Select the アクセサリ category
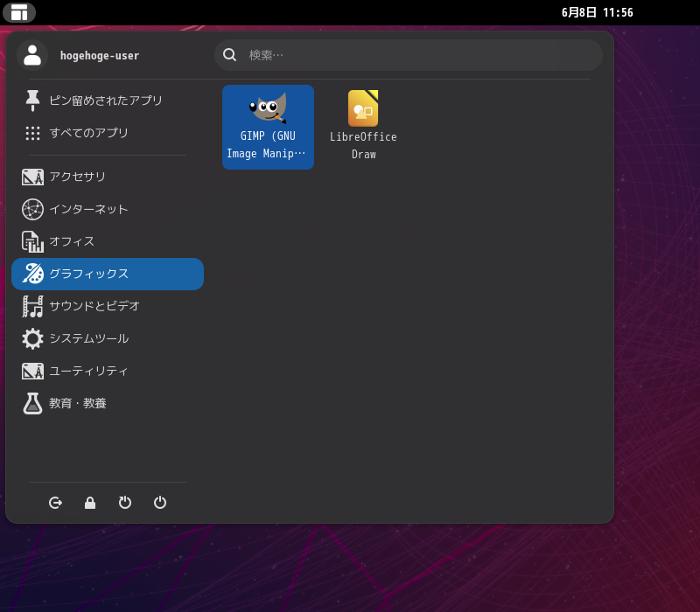 (108, 177)
